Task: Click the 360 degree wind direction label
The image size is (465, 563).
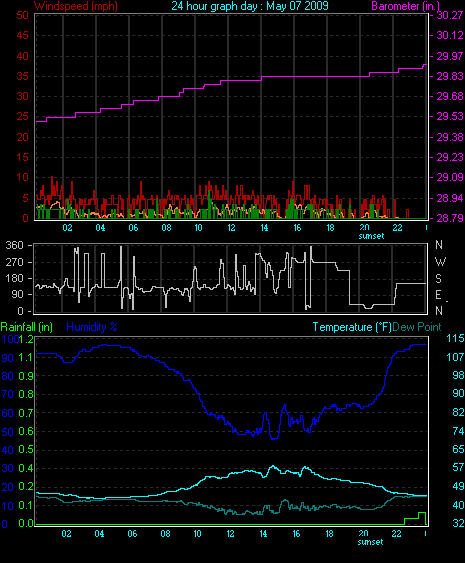Action: [x=15, y=246]
